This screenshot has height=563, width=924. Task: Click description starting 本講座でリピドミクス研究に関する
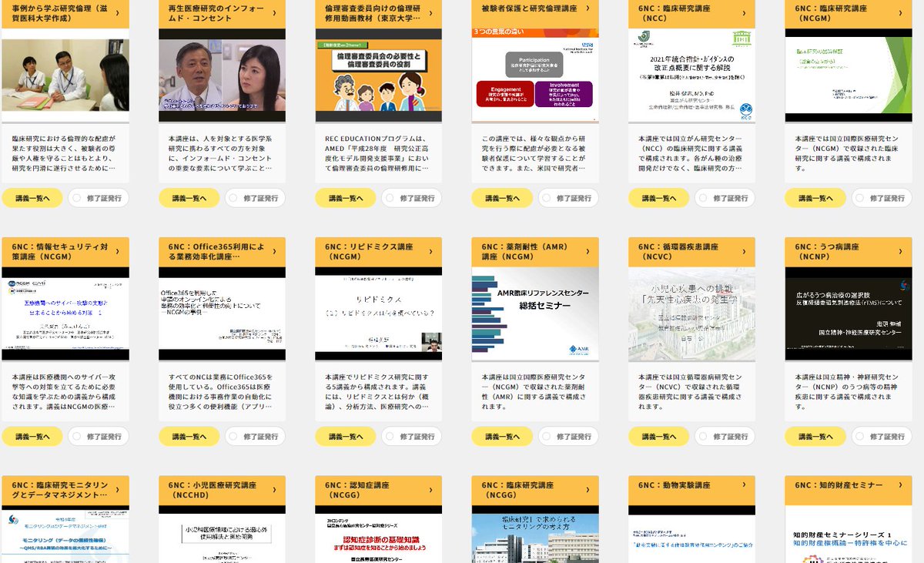pyautogui.click(x=378, y=391)
